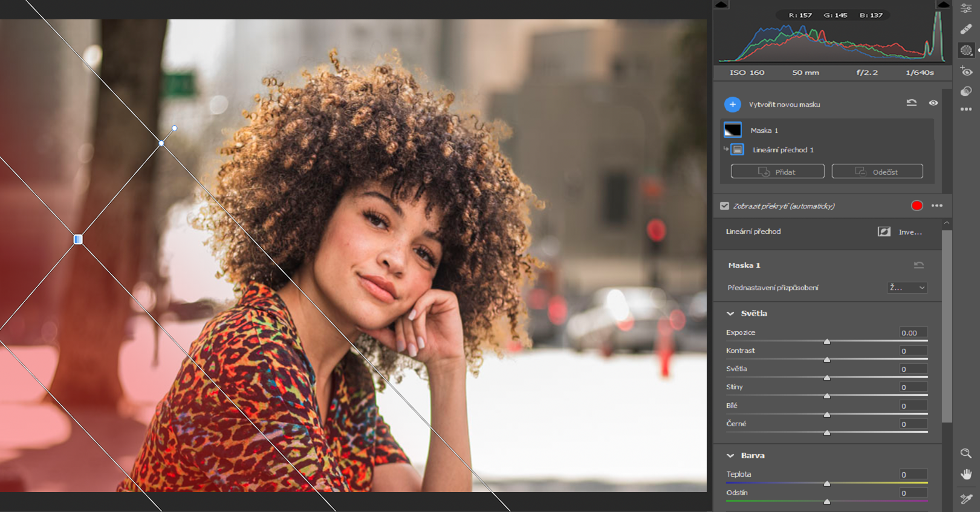The width and height of the screenshot is (980, 512).
Task: Click the mask panel vertical scrollbar
Action: [947, 142]
